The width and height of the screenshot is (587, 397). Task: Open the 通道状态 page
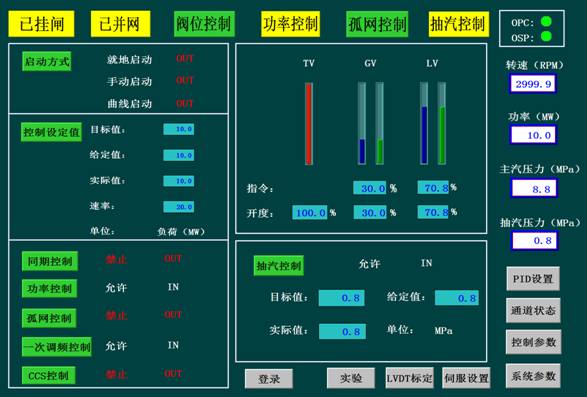pyautogui.click(x=533, y=310)
